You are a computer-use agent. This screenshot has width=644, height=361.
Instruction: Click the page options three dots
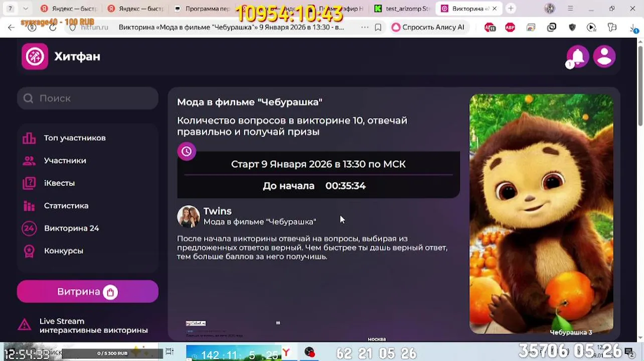(365, 28)
